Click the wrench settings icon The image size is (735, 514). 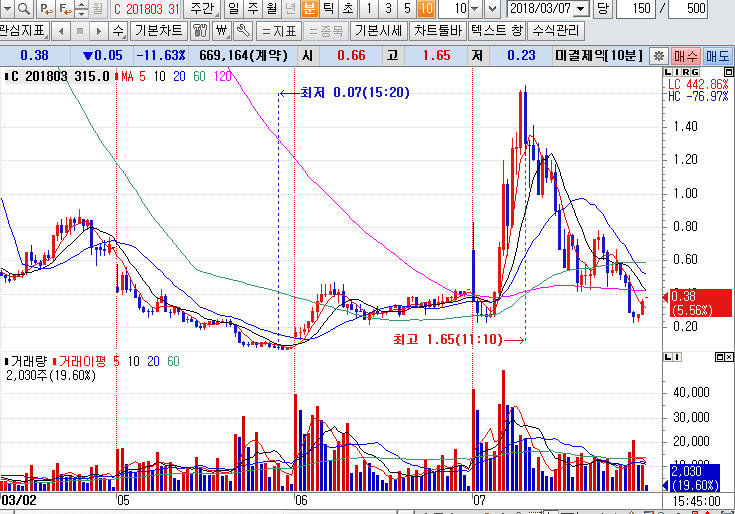coord(243,30)
